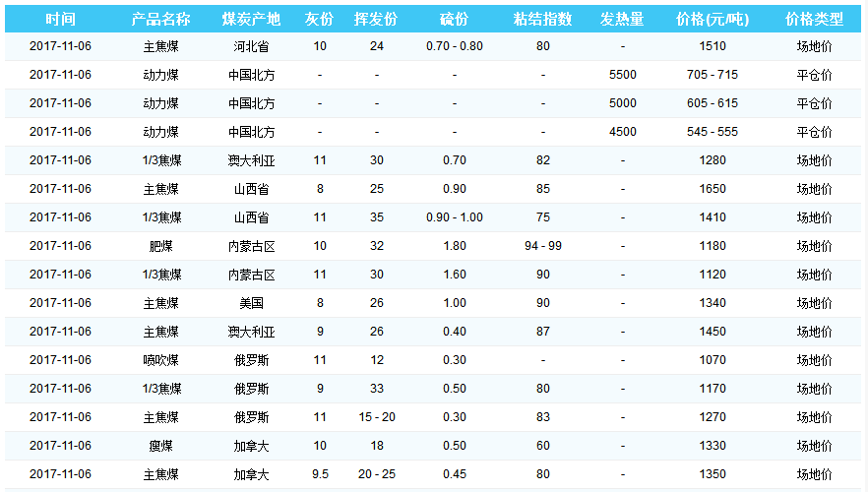Click the price range 545 - 555
The width and height of the screenshot is (868, 492).
(x=713, y=132)
